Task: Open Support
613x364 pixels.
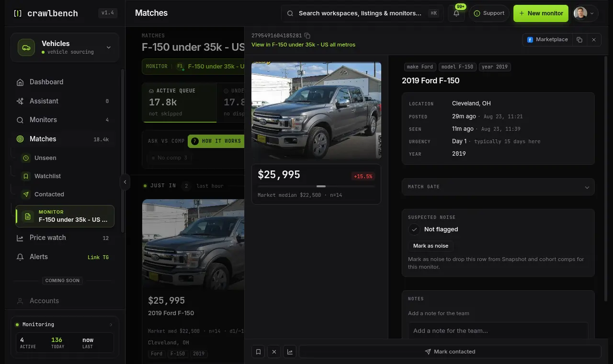Action: (489, 13)
